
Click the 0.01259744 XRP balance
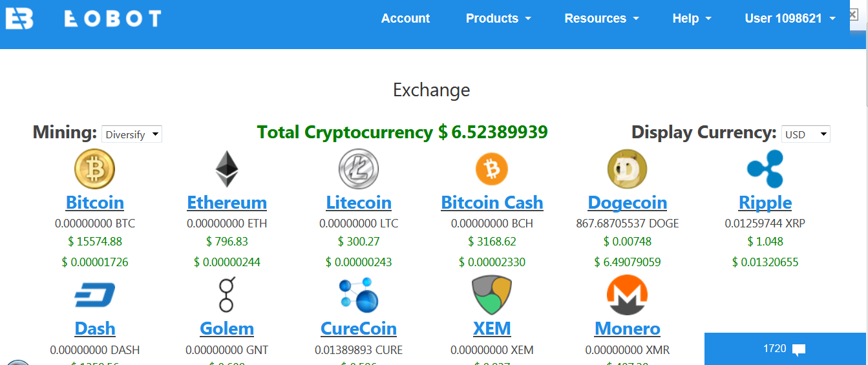tap(765, 224)
